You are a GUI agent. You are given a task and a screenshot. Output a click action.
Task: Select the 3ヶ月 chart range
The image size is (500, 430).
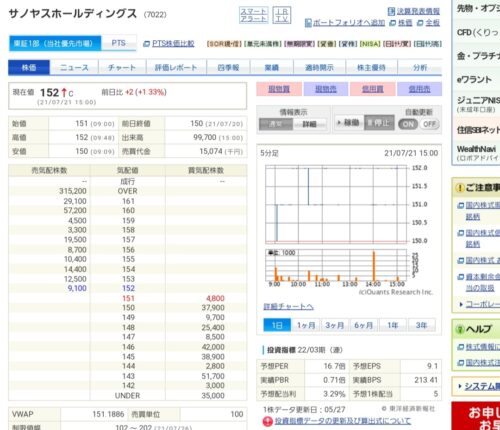click(335, 325)
